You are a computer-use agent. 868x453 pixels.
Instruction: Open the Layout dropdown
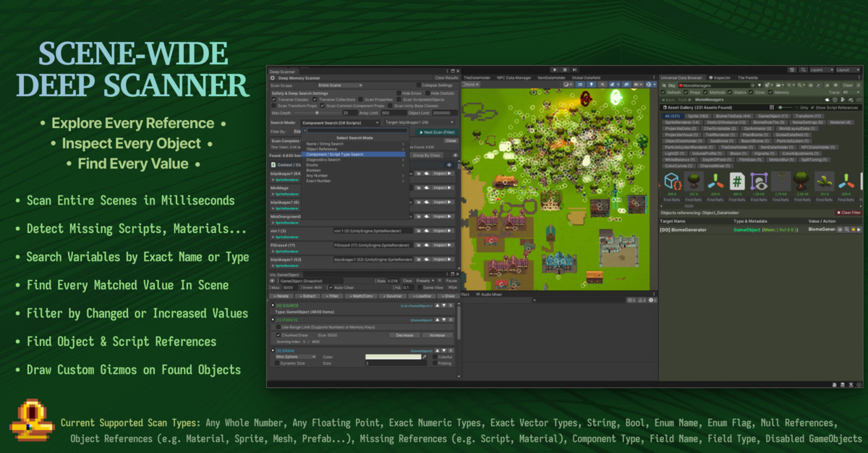[x=849, y=70]
